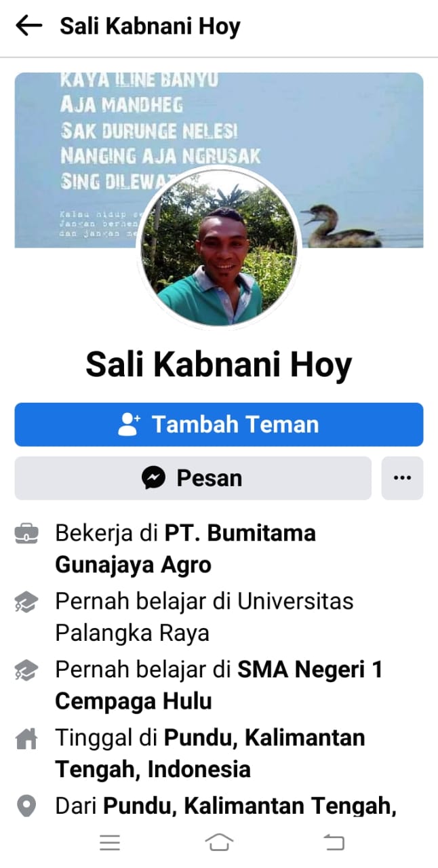
Task: Tap the house icon next to Tinggal di
Action: coord(26,738)
